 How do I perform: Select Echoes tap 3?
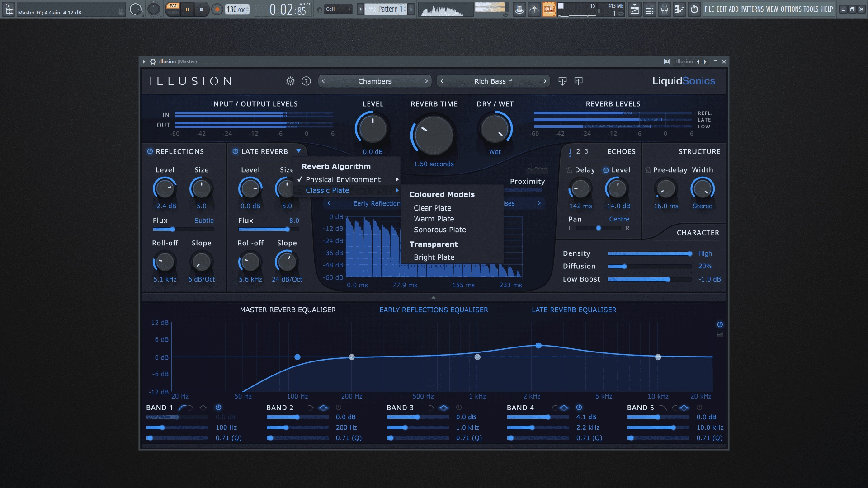pyautogui.click(x=586, y=151)
